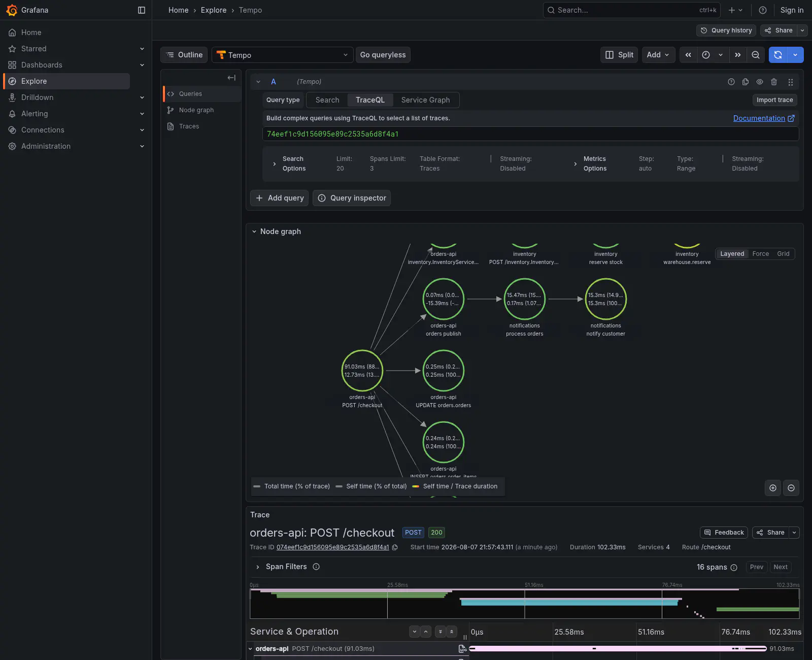Screen dimensions: 812x660
Task: Focus the Search field in top bar
Action: [x=632, y=10]
